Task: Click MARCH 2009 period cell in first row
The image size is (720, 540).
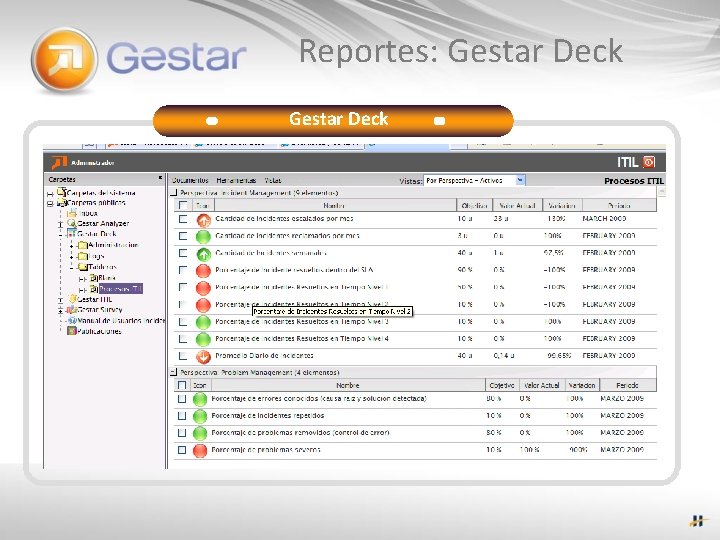Action: [x=604, y=219]
